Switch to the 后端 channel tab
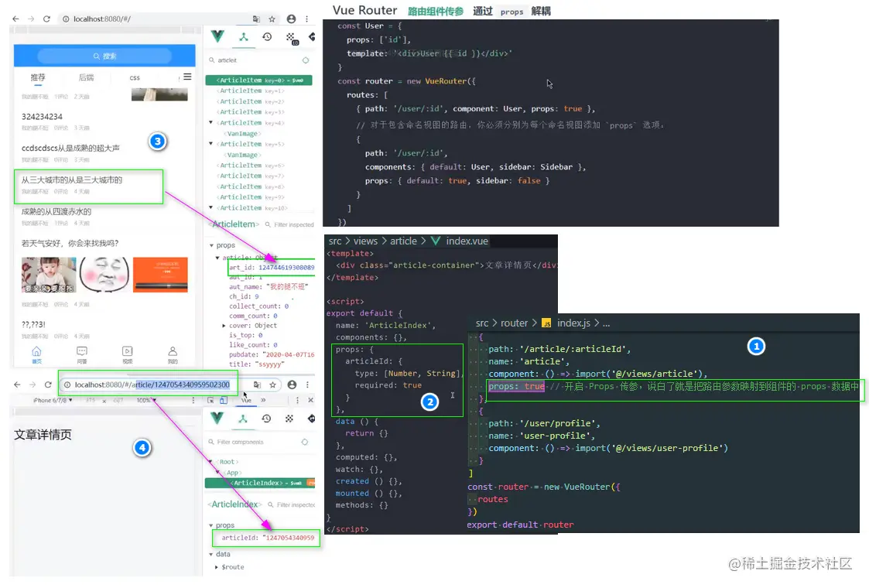The height and width of the screenshot is (588, 869). 86,77
